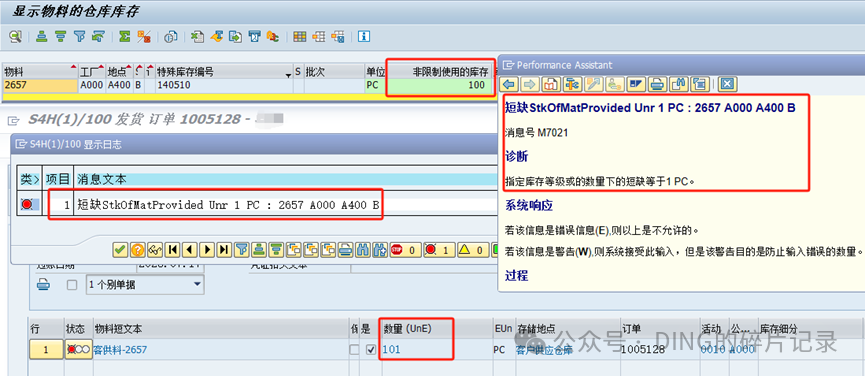Show information via blue i icon
The height and width of the screenshot is (376, 865).
364,37
